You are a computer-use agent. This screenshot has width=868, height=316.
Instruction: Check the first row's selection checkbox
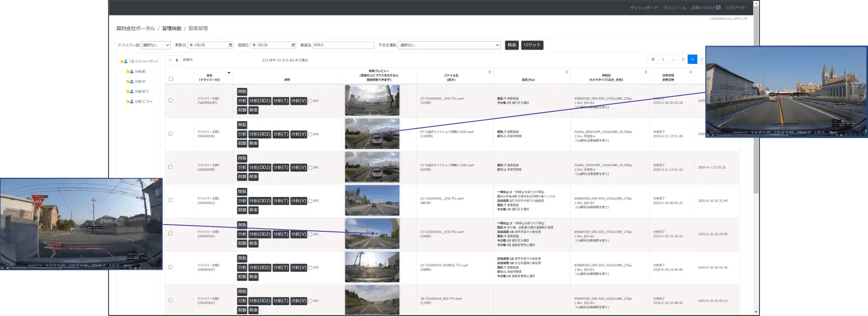coord(170,101)
